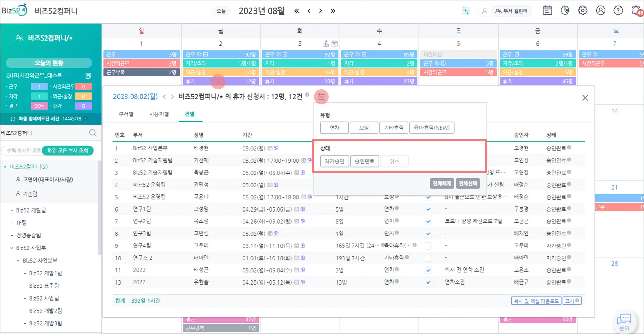Check the empty box in 고주미 row
The height and width of the screenshot is (334, 644).
pos(428,246)
